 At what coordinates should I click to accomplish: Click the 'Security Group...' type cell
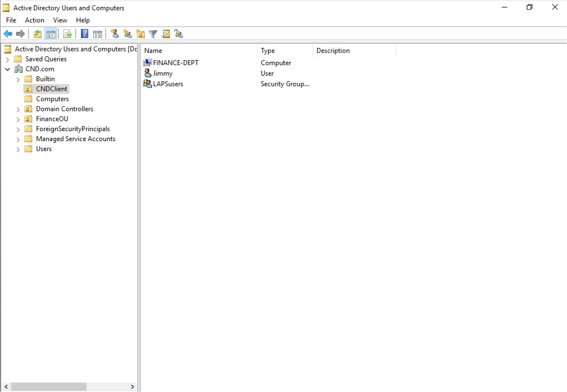(285, 84)
